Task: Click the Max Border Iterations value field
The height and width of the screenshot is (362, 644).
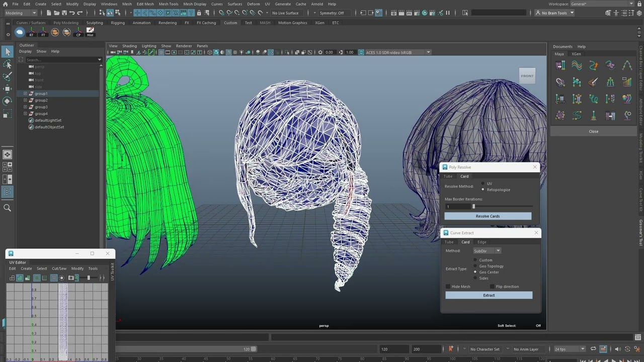Action: point(457,207)
